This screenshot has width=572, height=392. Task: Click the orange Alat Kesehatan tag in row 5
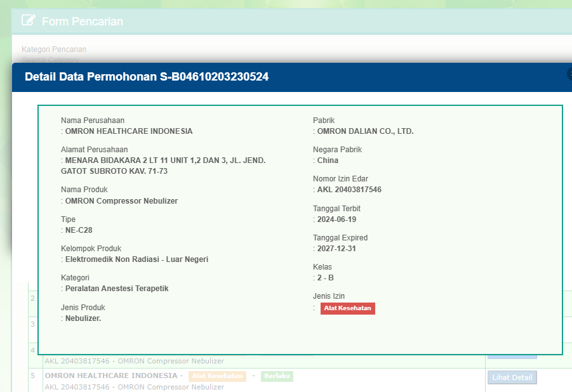tap(218, 376)
